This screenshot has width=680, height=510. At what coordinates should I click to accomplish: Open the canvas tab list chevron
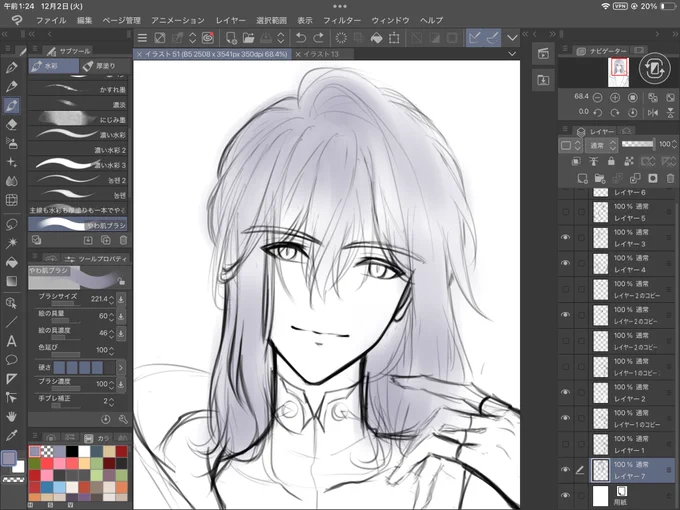pyautogui.click(x=512, y=54)
